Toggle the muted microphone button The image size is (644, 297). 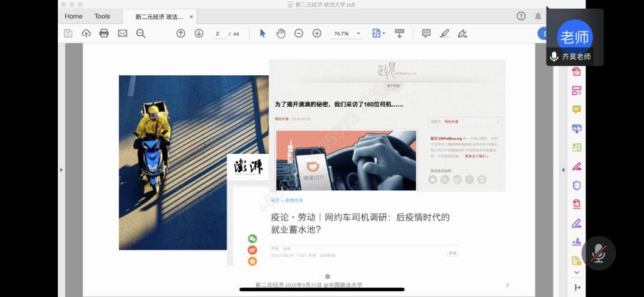pos(598,253)
